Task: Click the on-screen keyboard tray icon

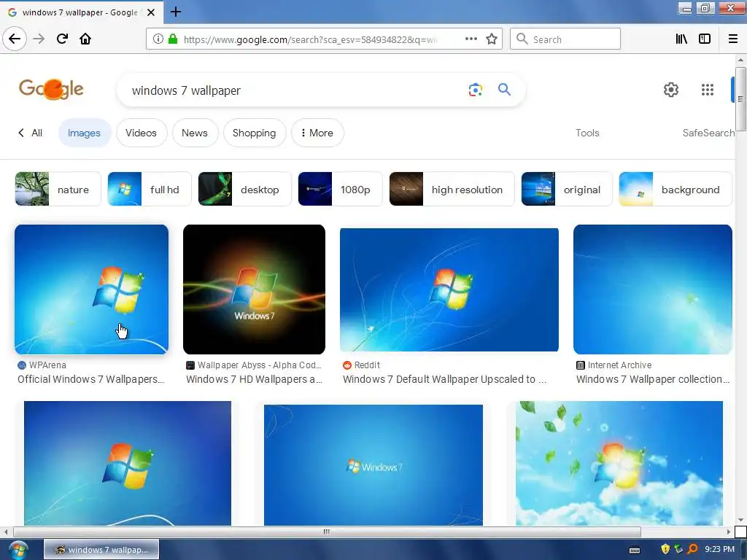Action: 635,550
